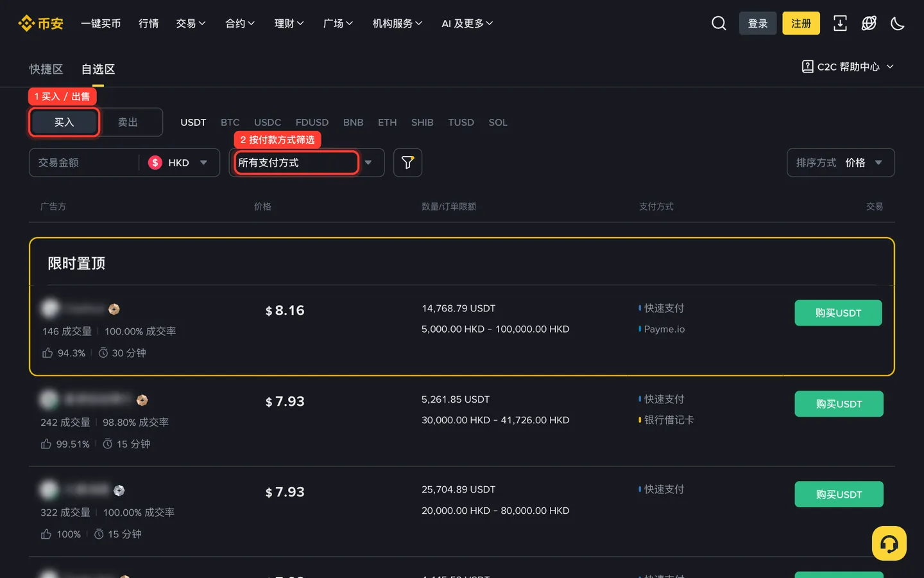Screen dimensions: 924x578
Task: Switch to the 快捷区 tab
Action: pos(46,69)
